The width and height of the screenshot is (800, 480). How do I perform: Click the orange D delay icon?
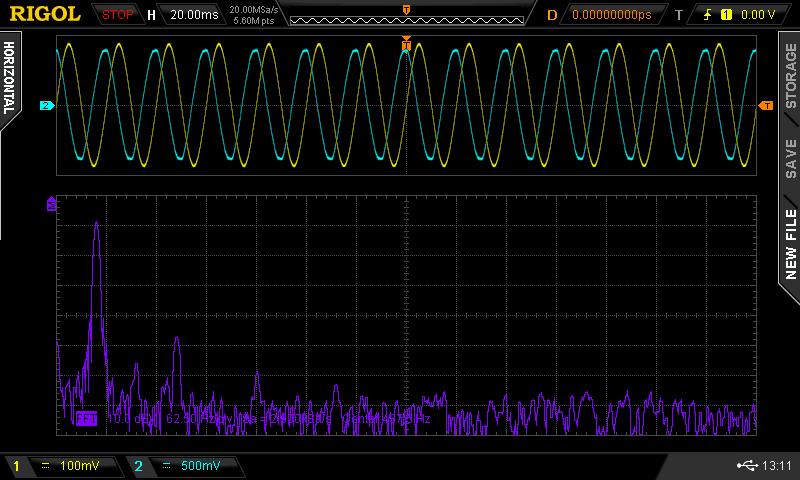552,15
